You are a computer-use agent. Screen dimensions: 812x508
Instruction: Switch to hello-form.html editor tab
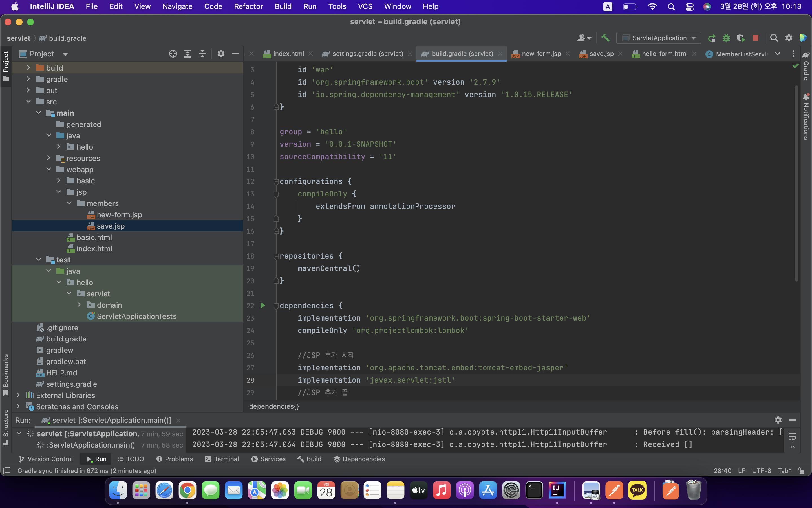pos(664,54)
